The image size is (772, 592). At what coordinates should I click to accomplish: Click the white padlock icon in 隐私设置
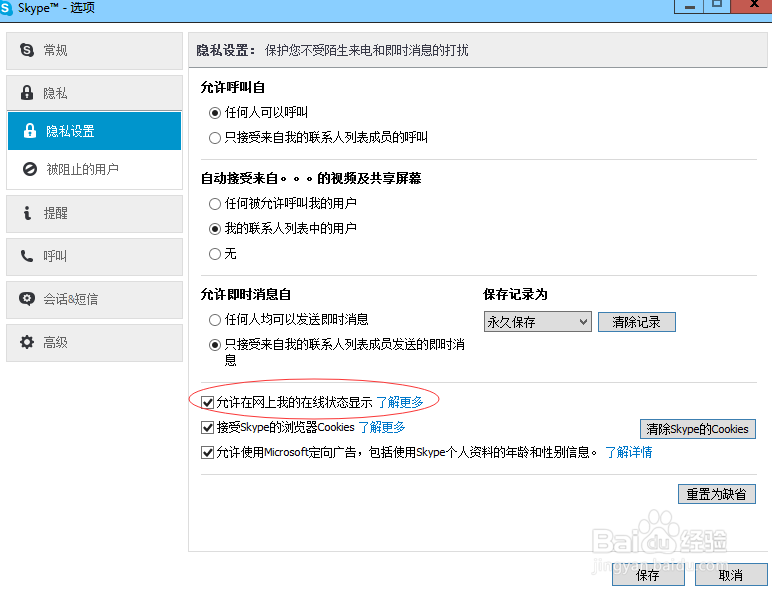tap(30, 131)
